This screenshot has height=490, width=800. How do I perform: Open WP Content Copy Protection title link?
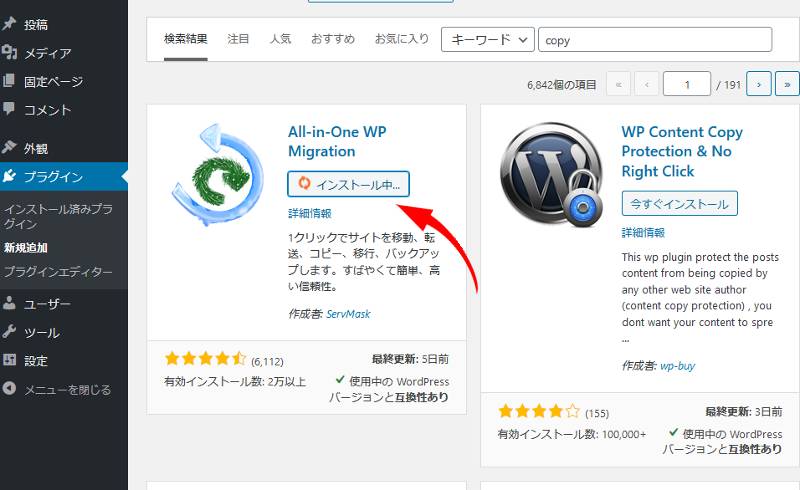(x=682, y=152)
